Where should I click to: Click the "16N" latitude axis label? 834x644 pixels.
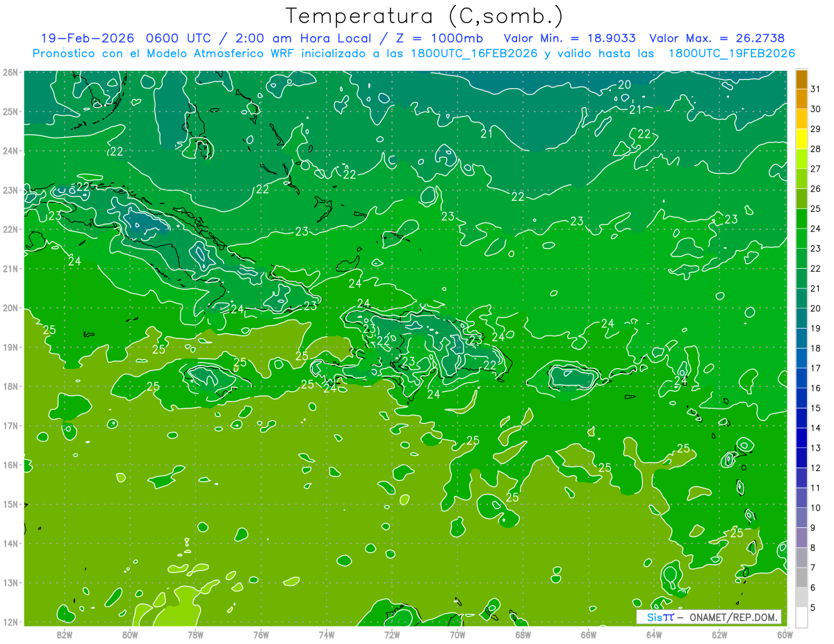tap(10, 465)
